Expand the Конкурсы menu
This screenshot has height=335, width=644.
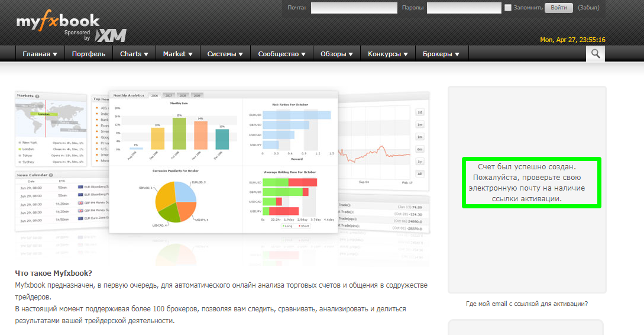(x=388, y=54)
